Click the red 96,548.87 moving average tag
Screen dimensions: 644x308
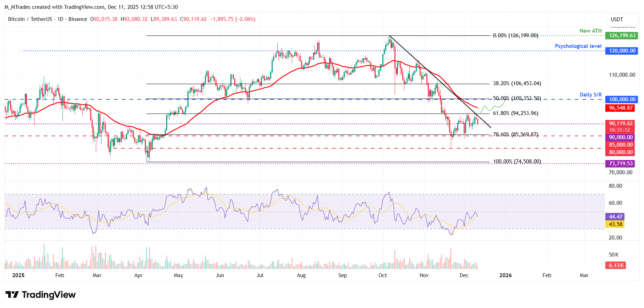pos(621,108)
